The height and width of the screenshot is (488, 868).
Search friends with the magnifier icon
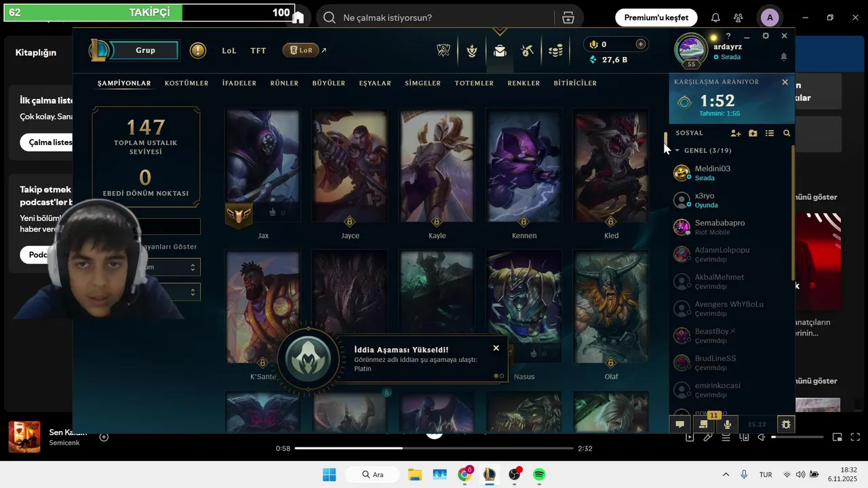[787, 134]
